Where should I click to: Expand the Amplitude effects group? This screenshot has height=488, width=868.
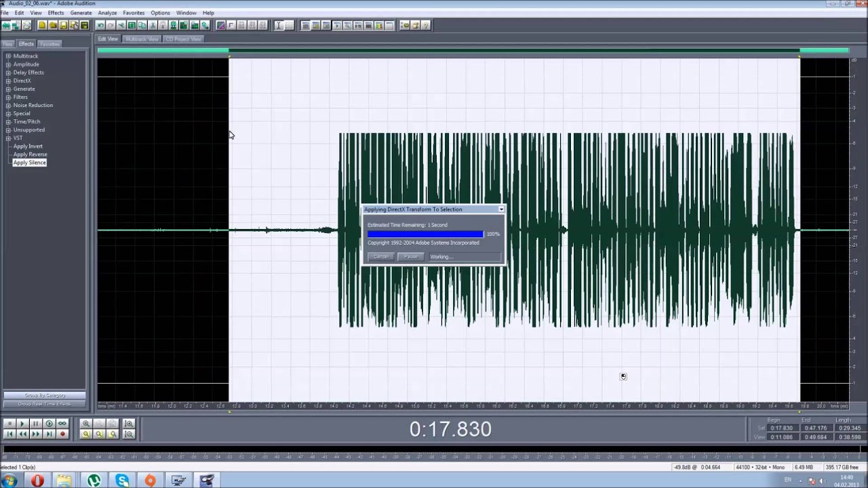point(8,64)
